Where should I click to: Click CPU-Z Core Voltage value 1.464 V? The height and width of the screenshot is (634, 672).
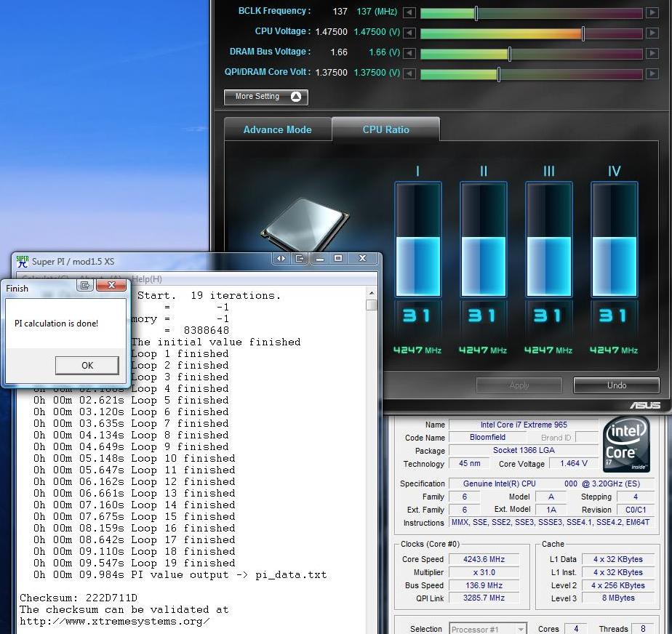pyautogui.click(x=573, y=463)
